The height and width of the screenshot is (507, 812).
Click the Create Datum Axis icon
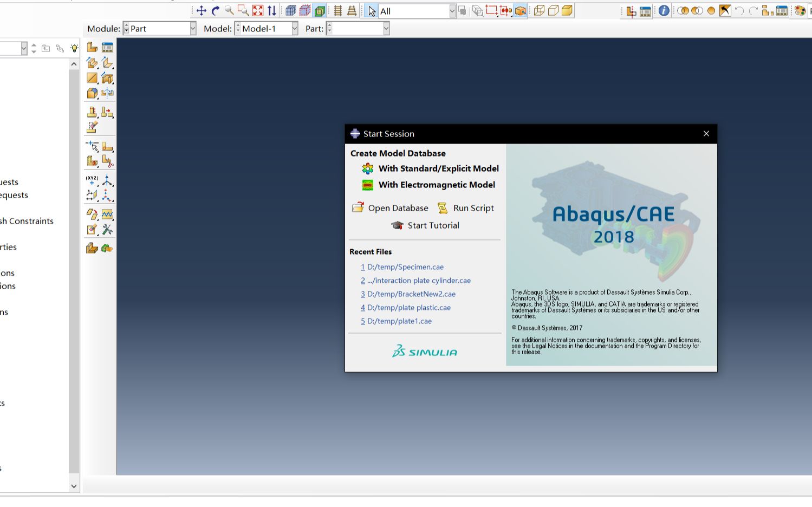tap(107, 180)
